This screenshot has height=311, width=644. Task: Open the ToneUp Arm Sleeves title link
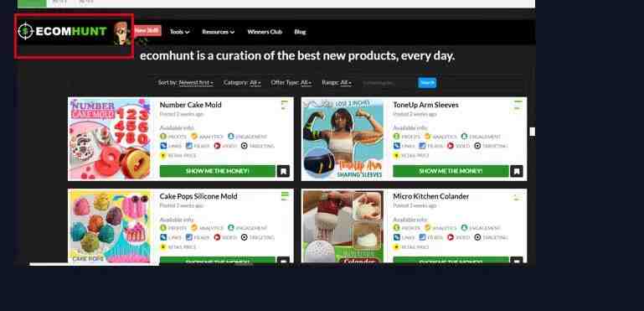pyautogui.click(x=425, y=105)
